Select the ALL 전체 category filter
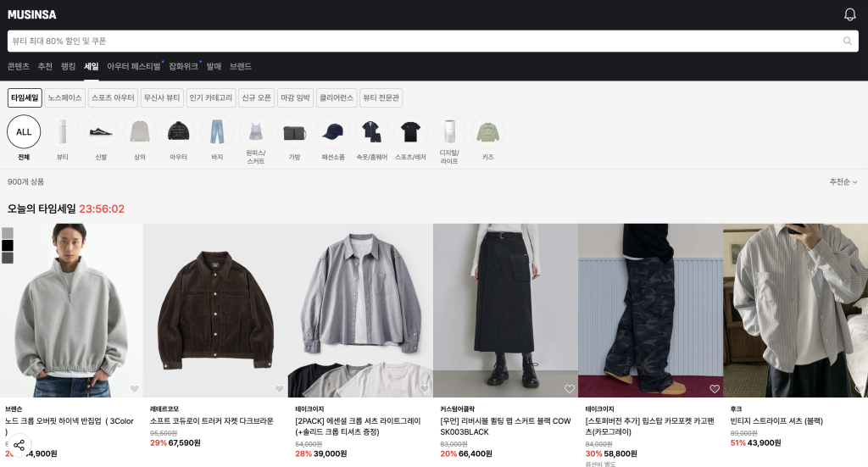 click(x=24, y=132)
